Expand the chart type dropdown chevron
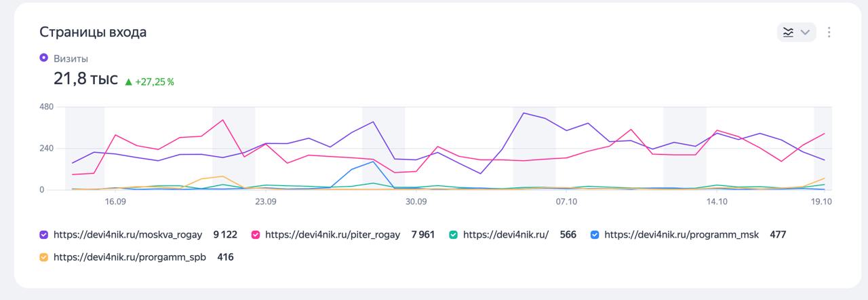The image size is (868, 300). pyautogui.click(x=805, y=32)
